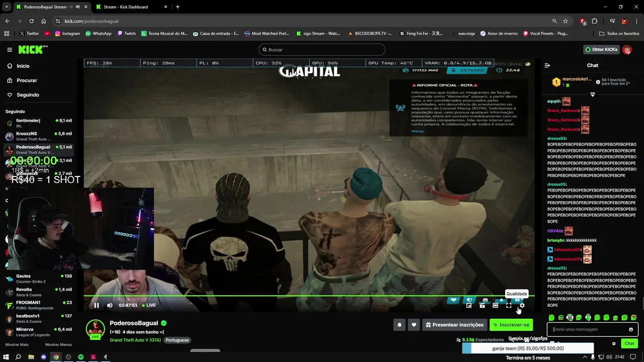The image size is (644, 362).
Task: Open File Explorer from the taskbar
Action: click(31, 357)
